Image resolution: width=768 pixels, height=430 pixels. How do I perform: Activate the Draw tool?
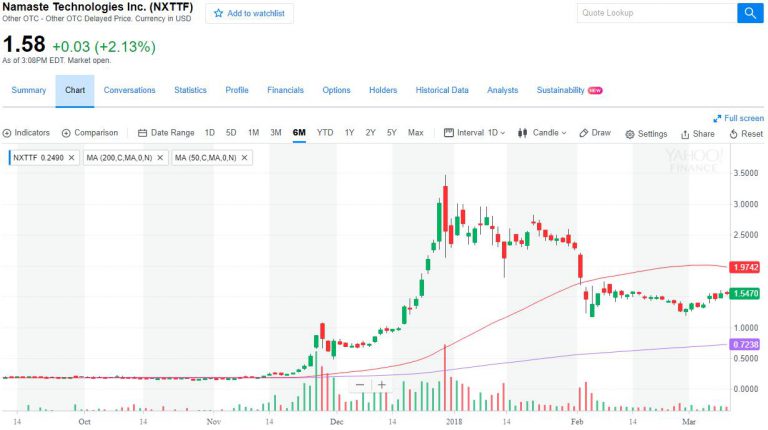tap(596, 133)
